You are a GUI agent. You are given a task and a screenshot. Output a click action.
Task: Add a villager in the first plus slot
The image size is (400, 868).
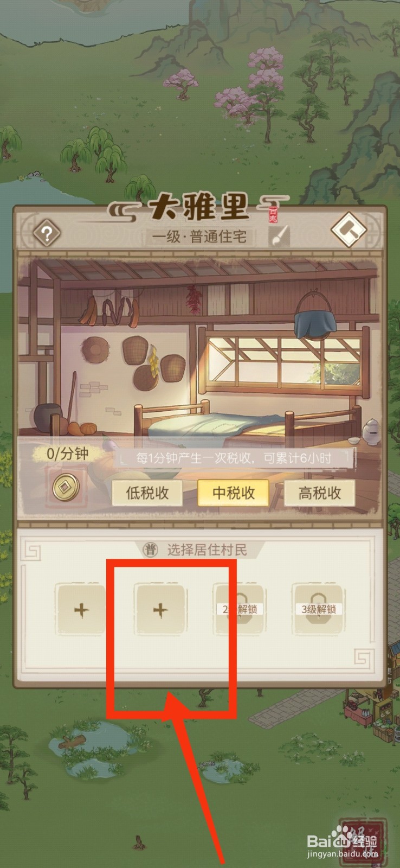(x=81, y=610)
